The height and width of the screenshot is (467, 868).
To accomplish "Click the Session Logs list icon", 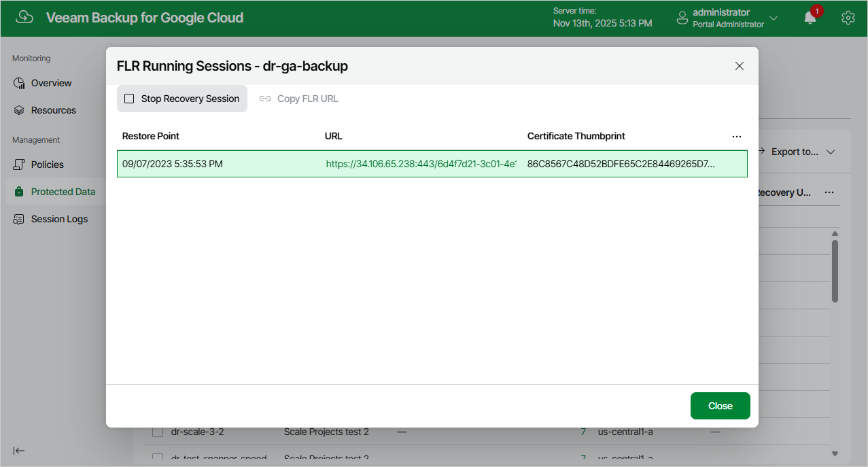I will point(19,219).
